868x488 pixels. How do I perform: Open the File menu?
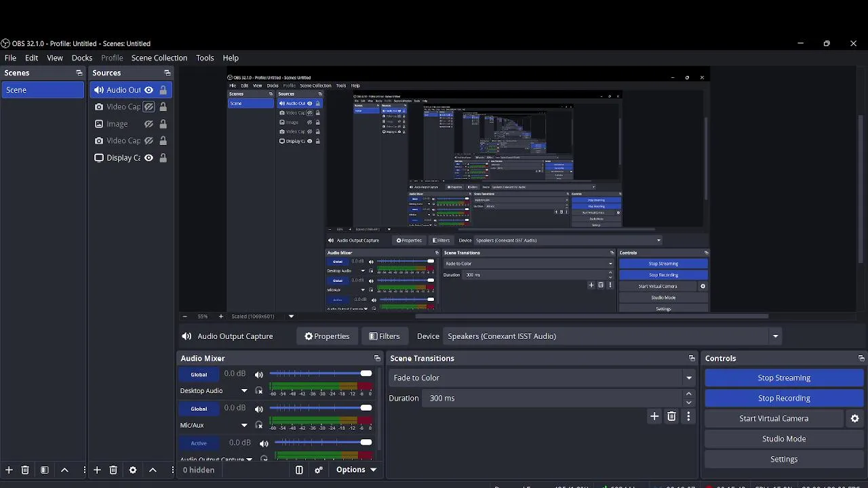tap(10, 58)
